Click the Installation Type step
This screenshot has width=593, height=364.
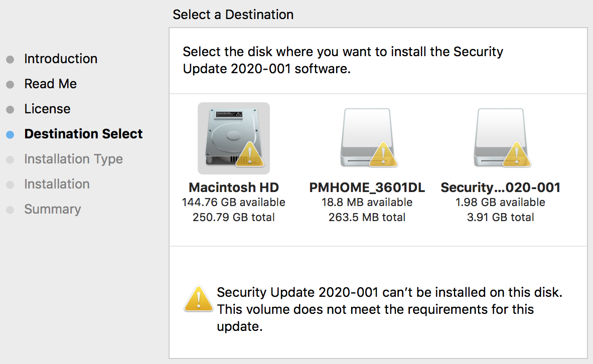pos(73,159)
